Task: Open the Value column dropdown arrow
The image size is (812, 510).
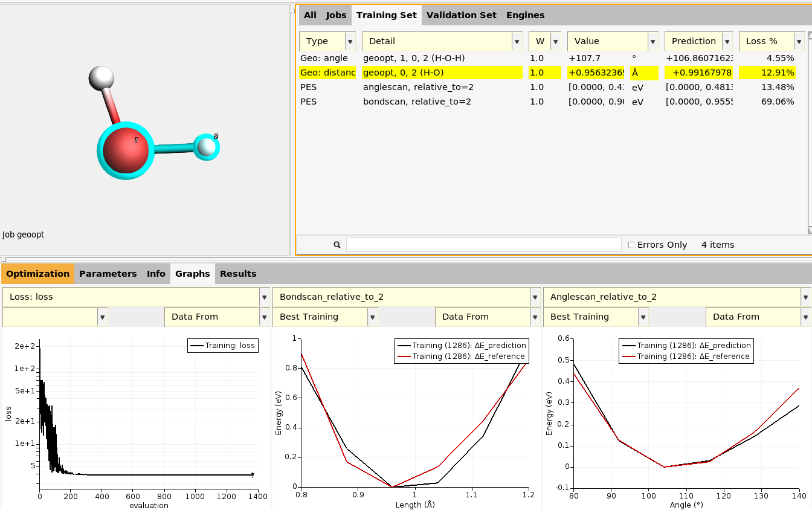Action: 652,42
